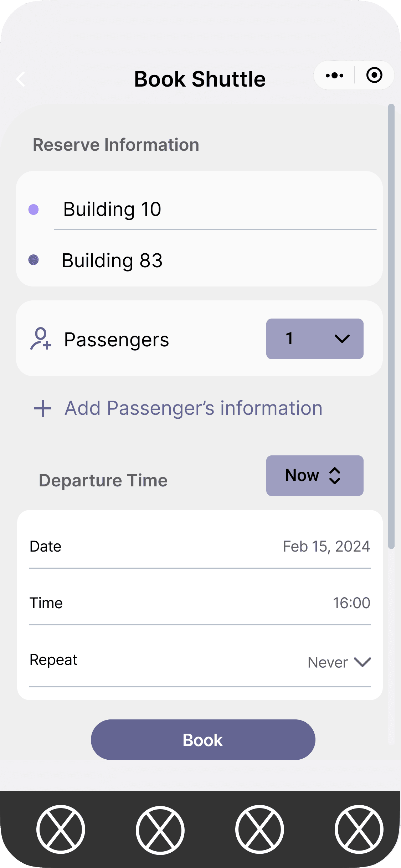
Task: Tap the second bottom navigation icon
Action: point(160,830)
